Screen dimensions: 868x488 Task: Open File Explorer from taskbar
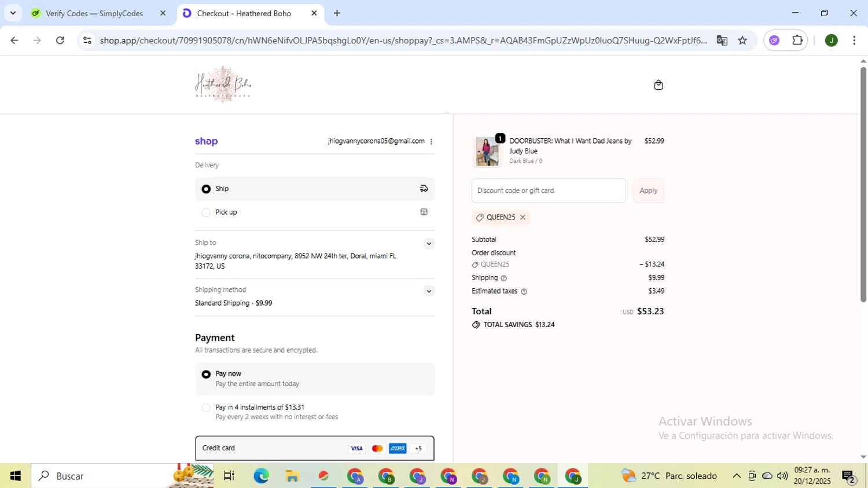click(x=292, y=476)
